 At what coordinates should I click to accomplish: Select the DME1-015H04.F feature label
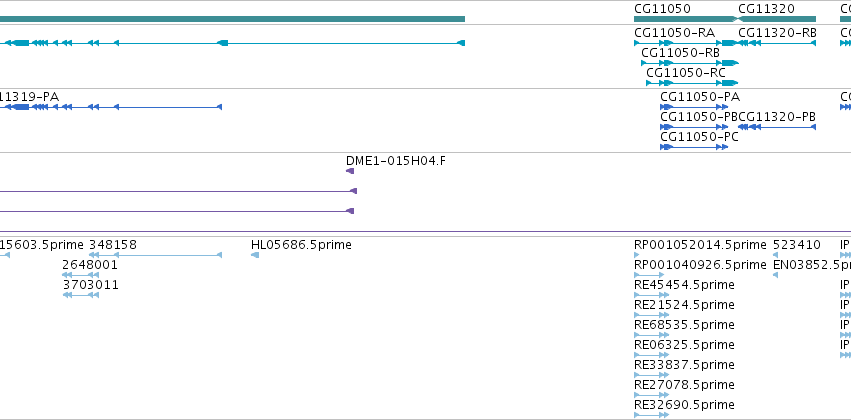[395, 161]
